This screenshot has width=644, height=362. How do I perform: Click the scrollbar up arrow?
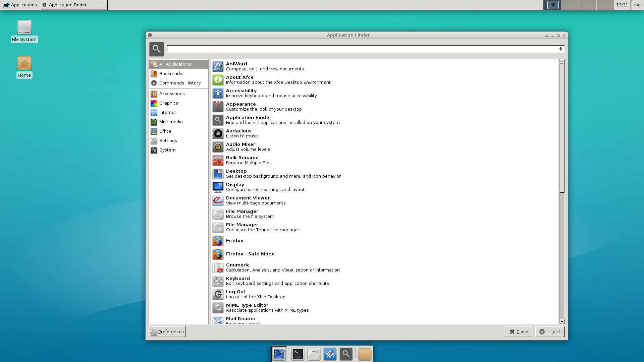tap(562, 62)
